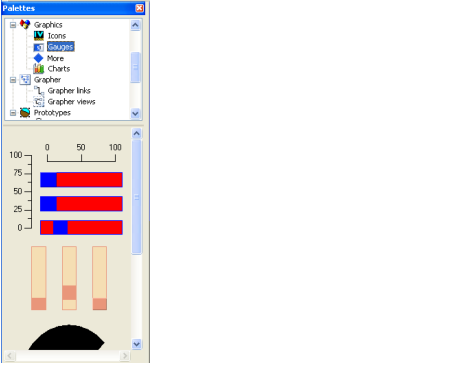Collapse the Graphics tree node
This screenshot has height=365, width=473.
(x=13, y=25)
